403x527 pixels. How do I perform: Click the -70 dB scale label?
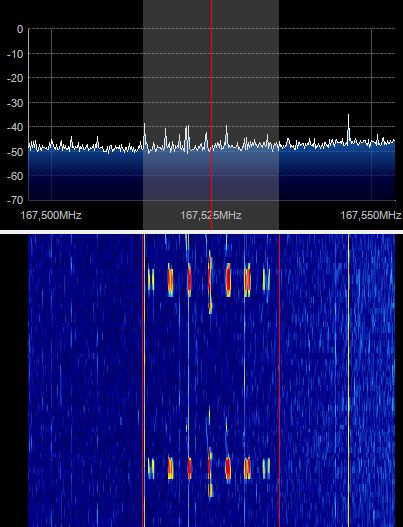15,200
